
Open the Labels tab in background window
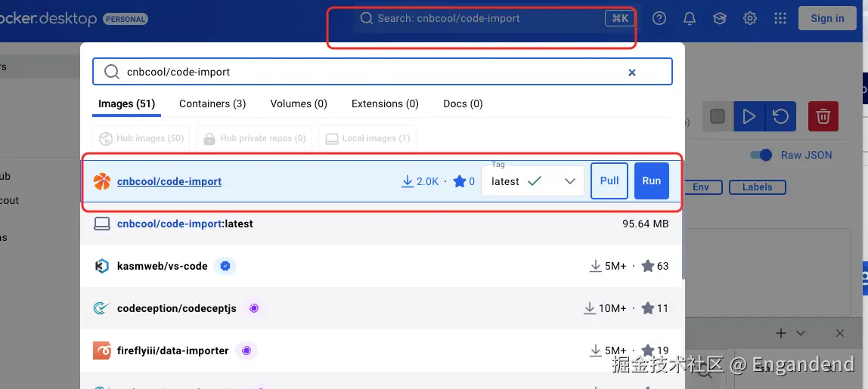coord(758,187)
